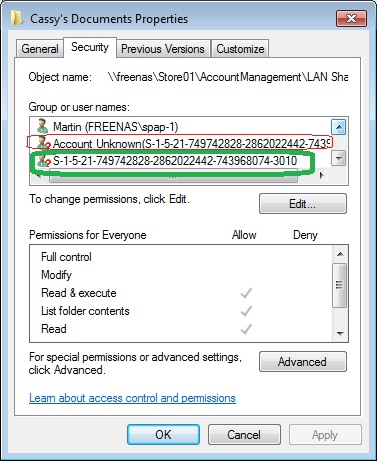377x461 pixels.
Task: Switch to the General tab
Action: (40, 49)
